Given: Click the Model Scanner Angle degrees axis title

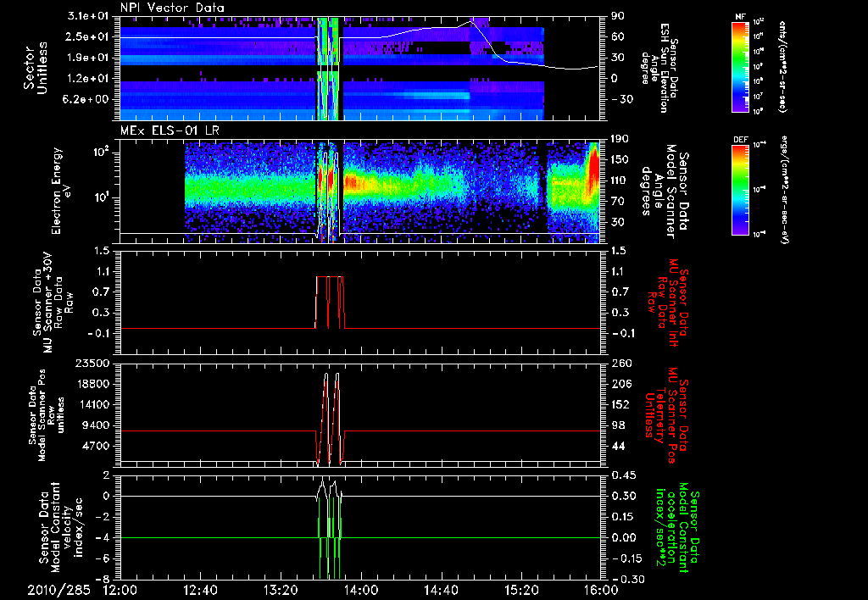Looking at the screenshot, I should pyautogui.click(x=665, y=192).
